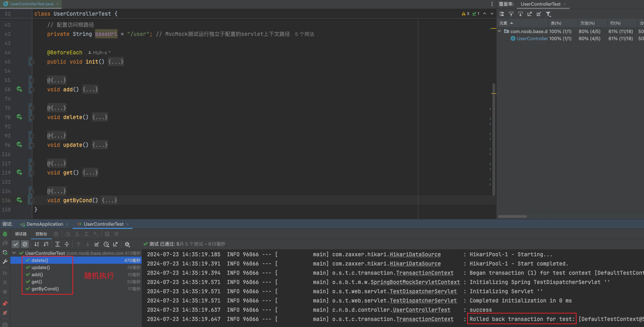The image size is (644, 327).
Task: Switch to the 调试器 debugger tab
Action: coord(21,234)
